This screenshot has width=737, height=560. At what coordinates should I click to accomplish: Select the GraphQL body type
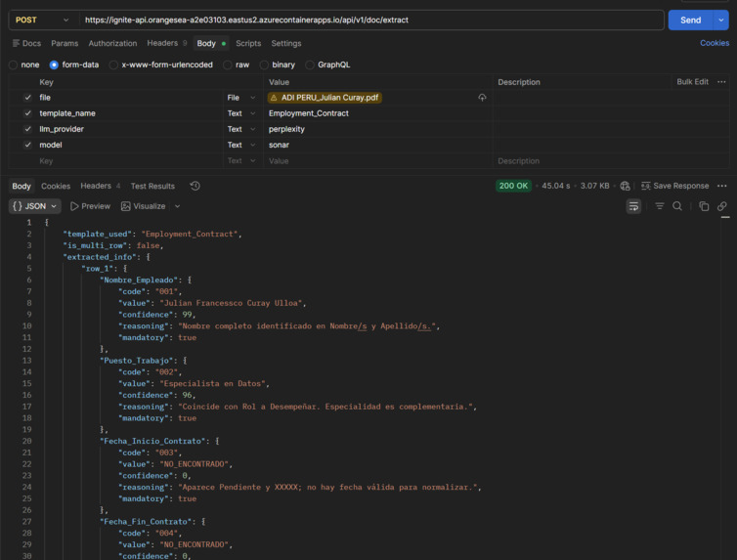(x=310, y=65)
